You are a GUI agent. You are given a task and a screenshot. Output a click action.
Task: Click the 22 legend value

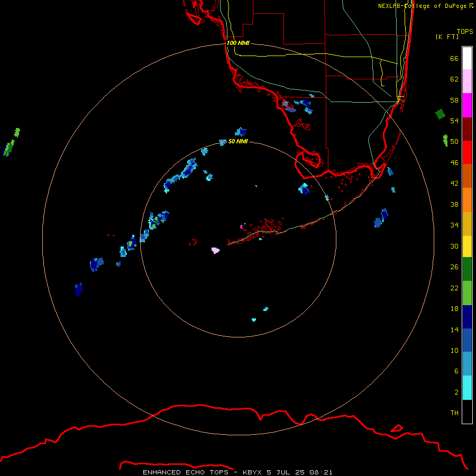click(x=454, y=288)
